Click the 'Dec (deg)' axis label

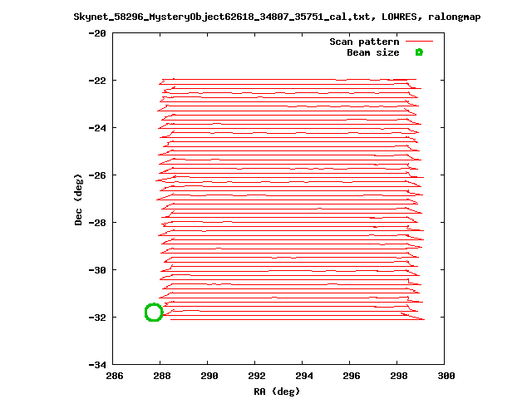(x=78, y=199)
